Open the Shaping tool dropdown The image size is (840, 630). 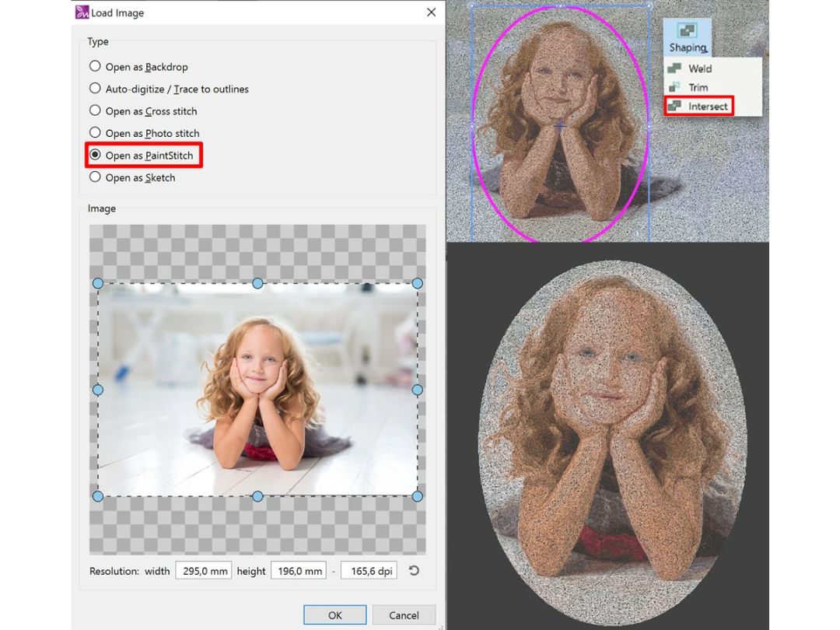pyautogui.click(x=688, y=37)
